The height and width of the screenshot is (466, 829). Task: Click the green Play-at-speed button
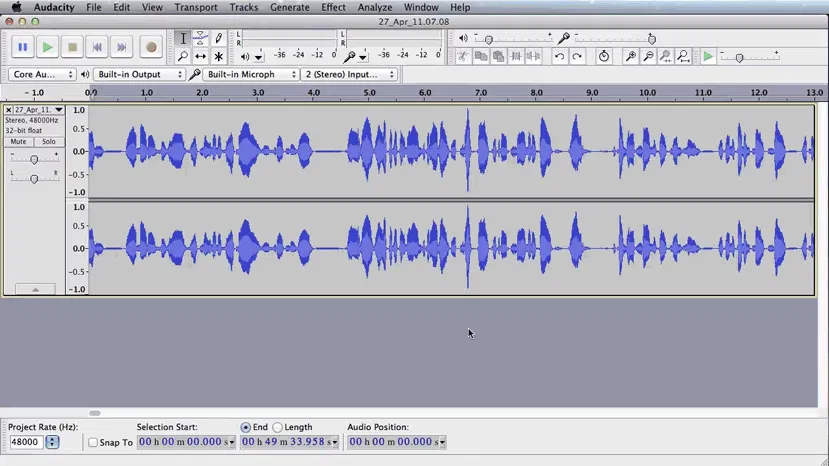click(708, 56)
